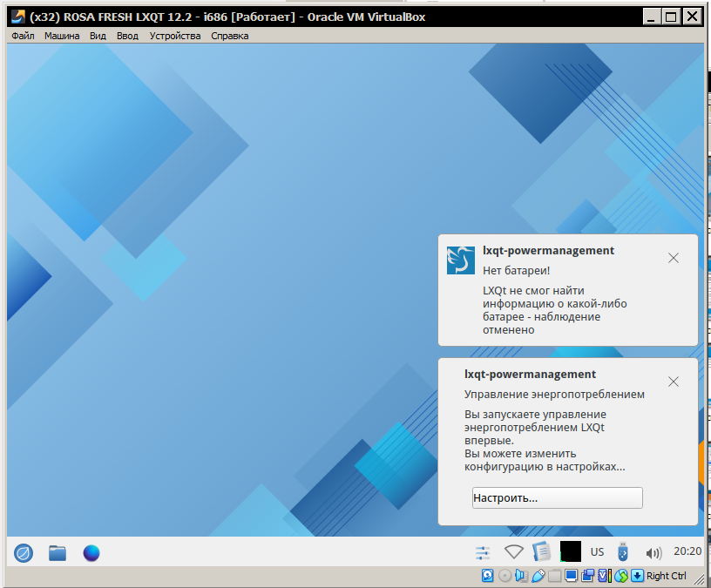Open the ROSA start menu launcher
Viewport: 711px width, 588px height.
[24, 552]
